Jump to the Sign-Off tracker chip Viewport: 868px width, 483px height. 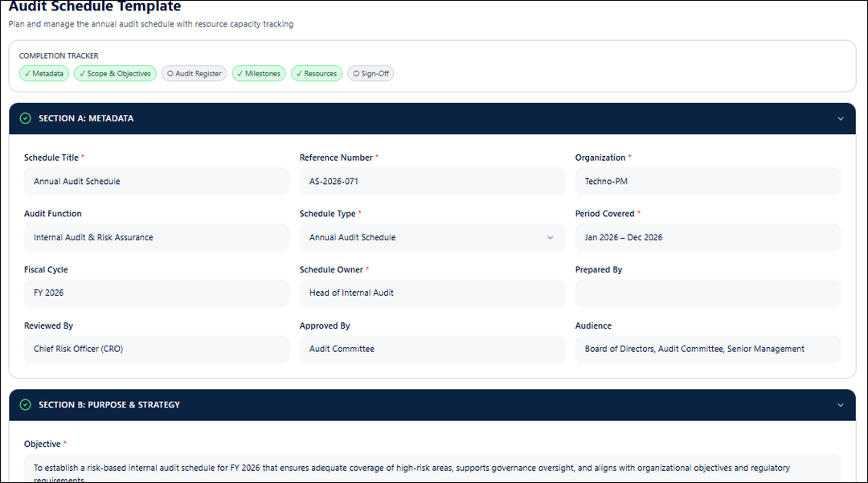coord(371,74)
